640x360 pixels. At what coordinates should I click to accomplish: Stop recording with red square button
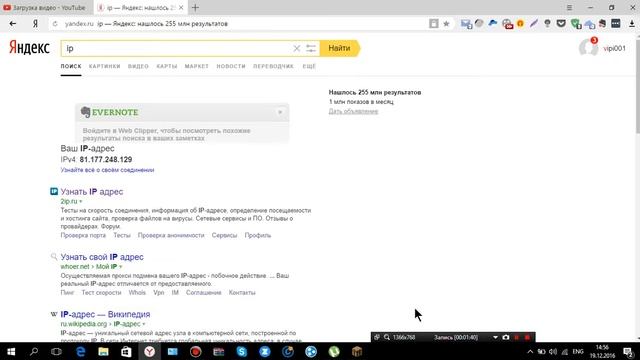coord(527,337)
